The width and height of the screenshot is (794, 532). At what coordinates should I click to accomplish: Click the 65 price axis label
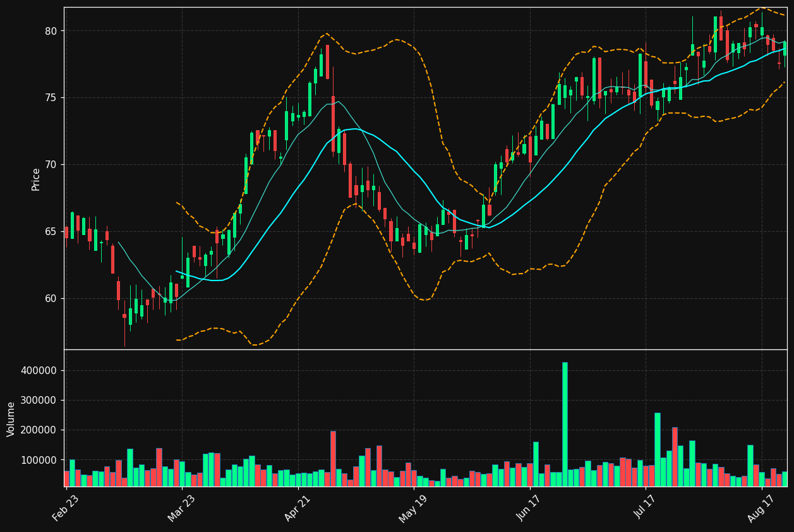point(51,232)
